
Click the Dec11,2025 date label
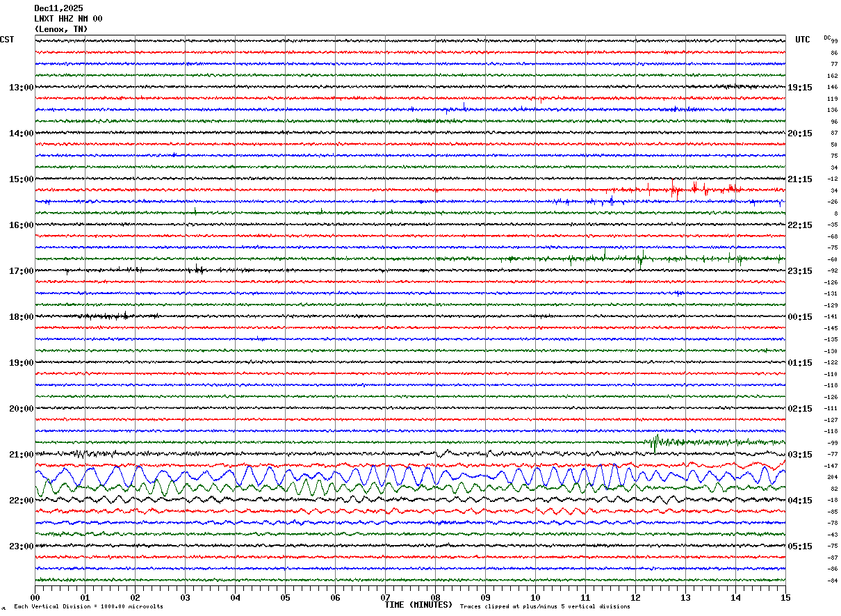(x=58, y=8)
